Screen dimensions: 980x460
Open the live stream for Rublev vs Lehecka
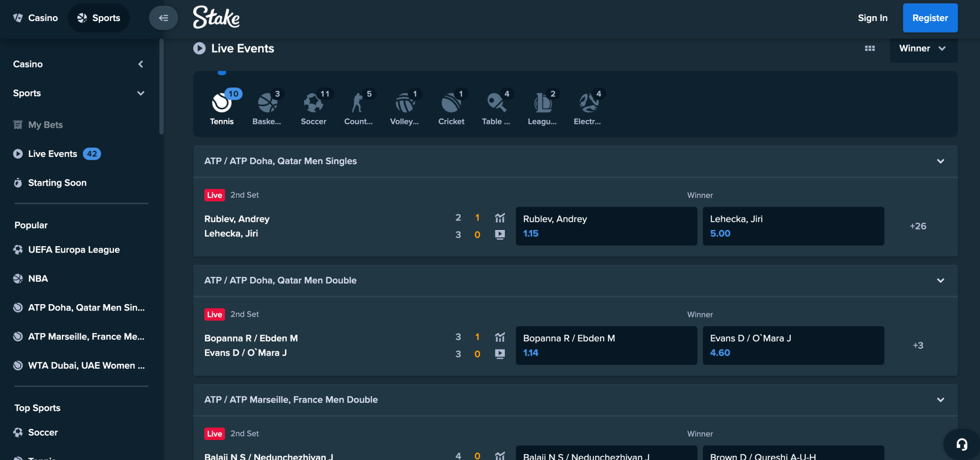point(500,235)
